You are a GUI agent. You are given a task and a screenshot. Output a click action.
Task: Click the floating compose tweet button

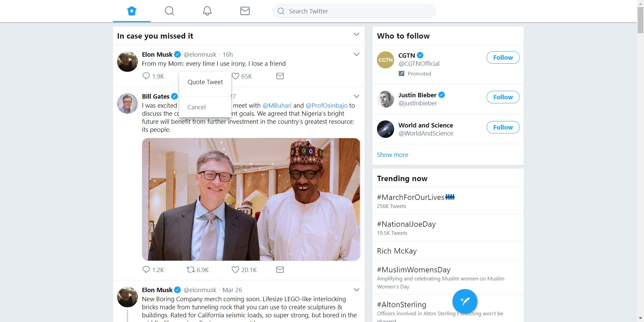pos(465,301)
